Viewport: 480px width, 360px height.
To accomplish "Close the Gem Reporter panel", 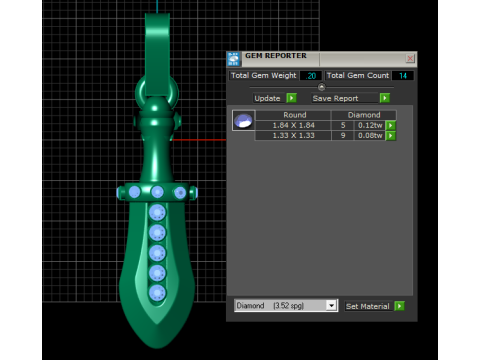I will coord(410,59).
